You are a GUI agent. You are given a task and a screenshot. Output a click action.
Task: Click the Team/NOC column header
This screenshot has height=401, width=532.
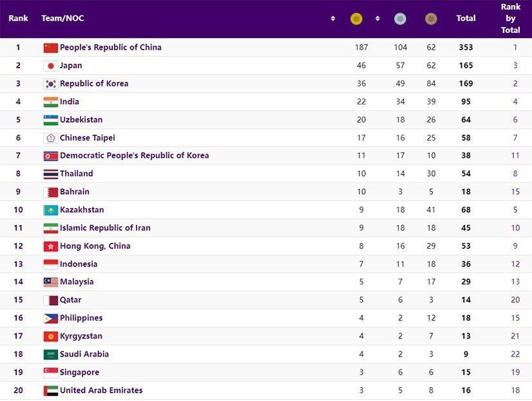point(62,19)
